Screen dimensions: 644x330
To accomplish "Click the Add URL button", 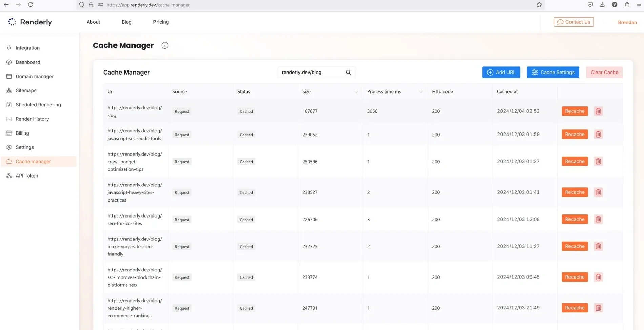I will (501, 72).
